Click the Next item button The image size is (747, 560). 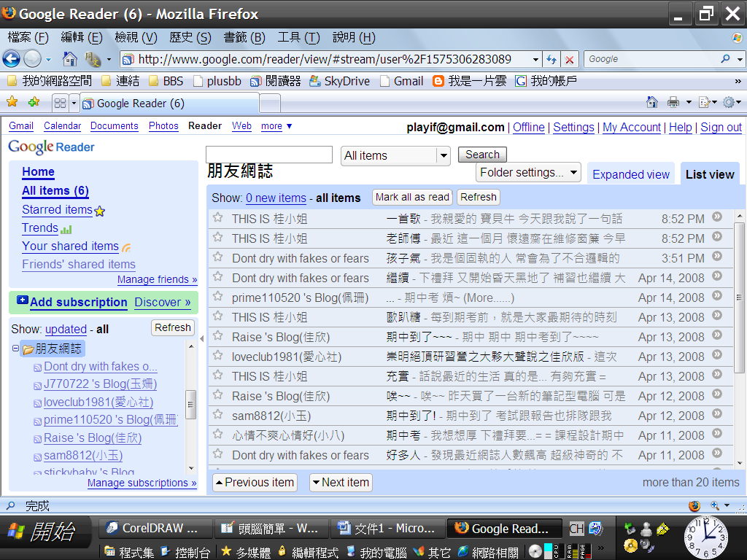341,483
